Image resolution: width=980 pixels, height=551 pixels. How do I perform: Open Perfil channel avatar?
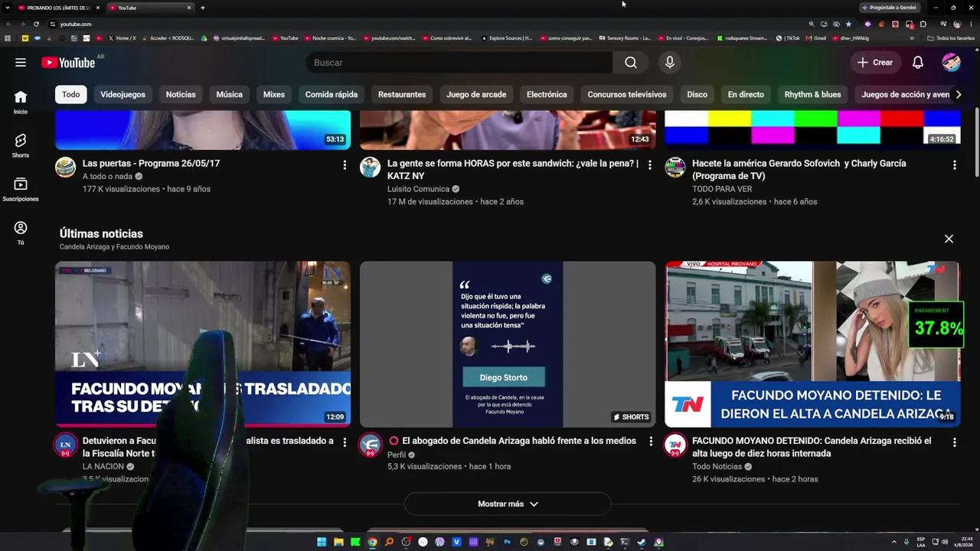(x=371, y=445)
